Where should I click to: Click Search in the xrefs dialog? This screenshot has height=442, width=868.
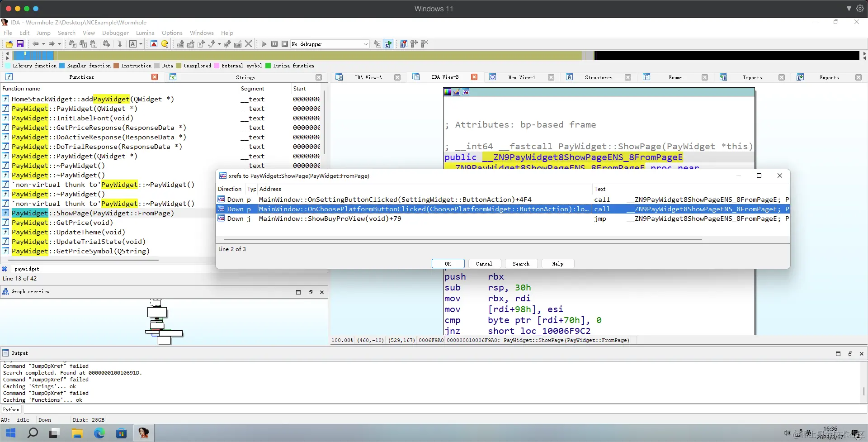[521, 264]
